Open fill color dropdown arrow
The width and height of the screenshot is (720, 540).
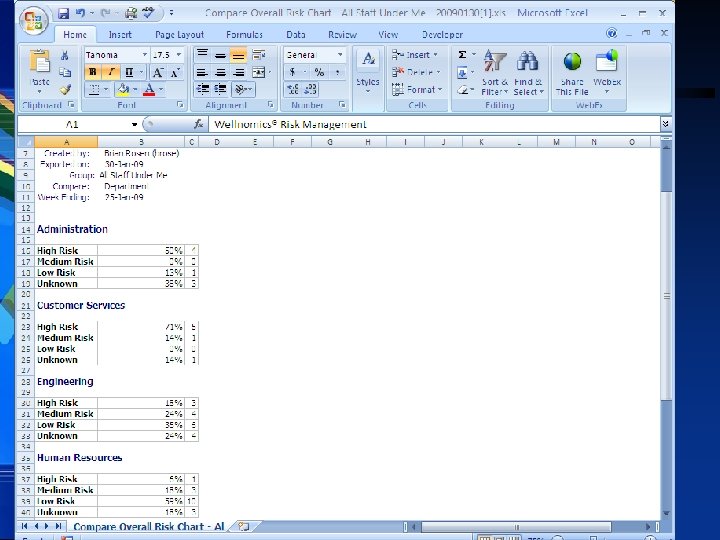135,90
